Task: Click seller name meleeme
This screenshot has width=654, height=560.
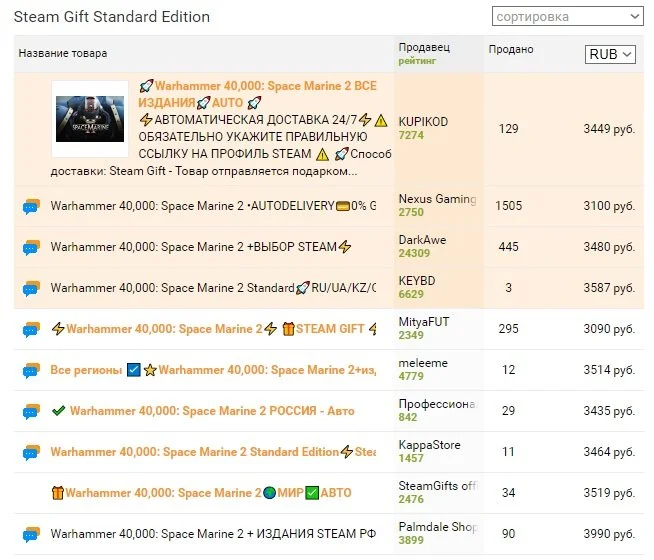Action: 423,363
